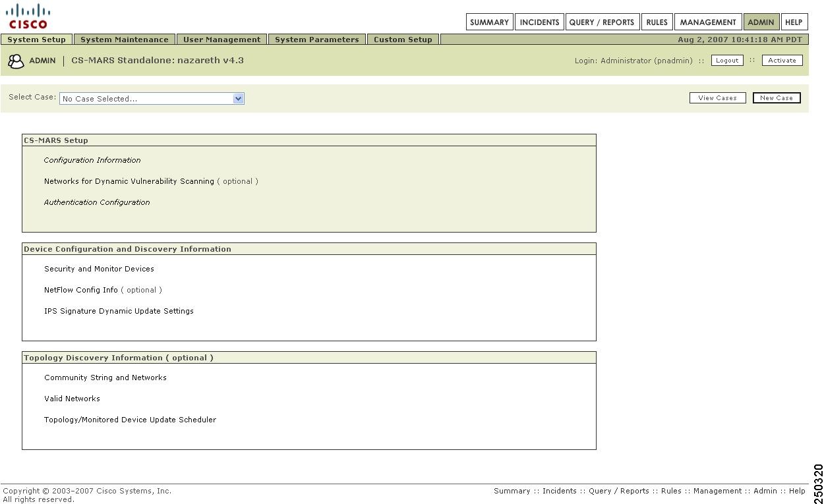Open NetFlow Config Info link
824x504 pixels.
[x=81, y=290]
